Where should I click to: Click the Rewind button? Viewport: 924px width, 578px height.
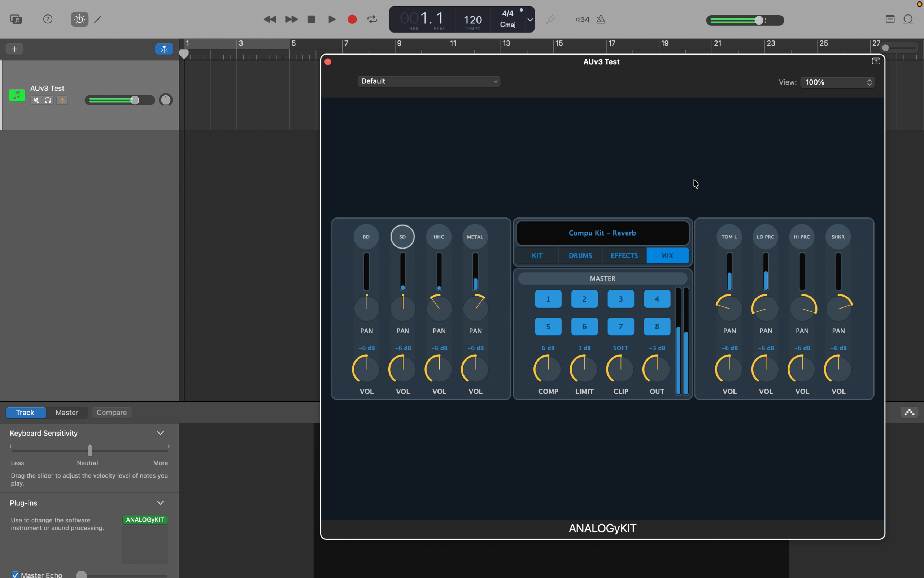[x=270, y=19]
